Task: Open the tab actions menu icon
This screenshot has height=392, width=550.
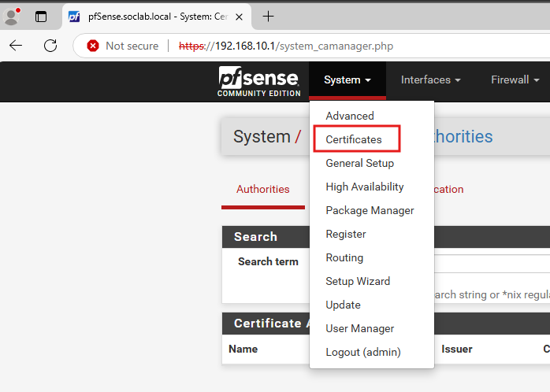Action: [x=41, y=17]
